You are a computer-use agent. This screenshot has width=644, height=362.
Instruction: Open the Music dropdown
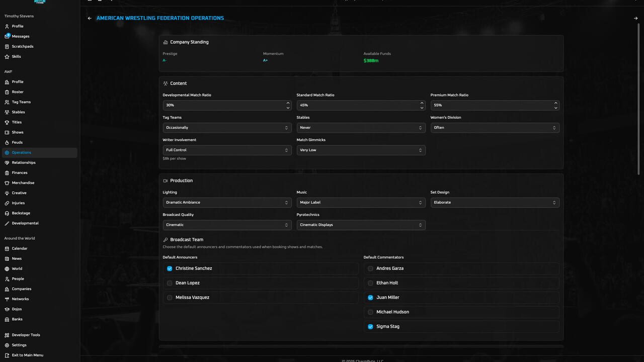click(x=361, y=203)
